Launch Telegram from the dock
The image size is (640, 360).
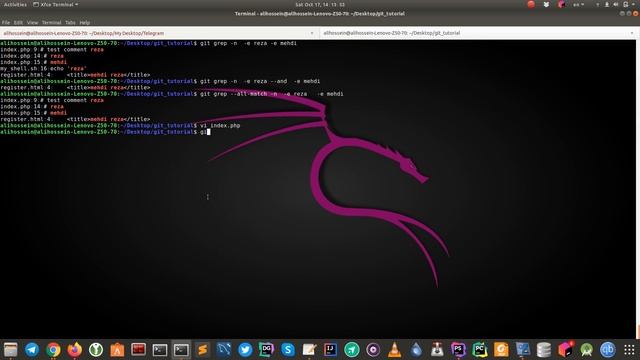pyautogui.click(x=32, y=350)
